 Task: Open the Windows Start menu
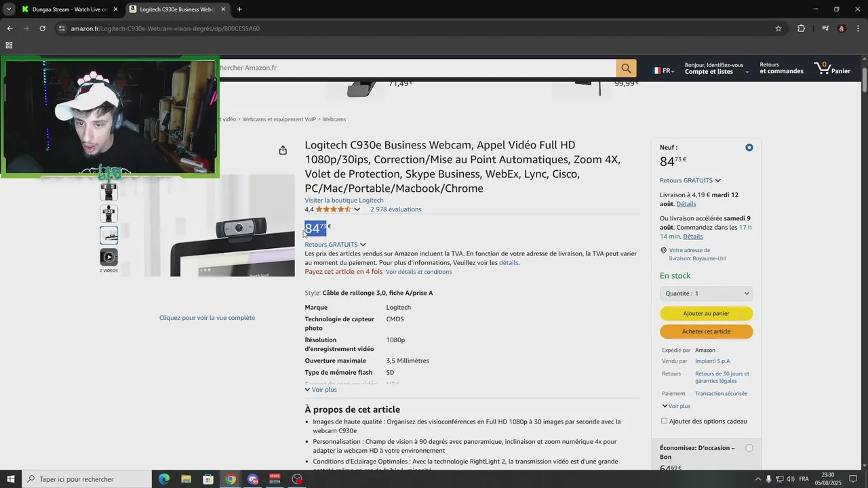point(10,479)
